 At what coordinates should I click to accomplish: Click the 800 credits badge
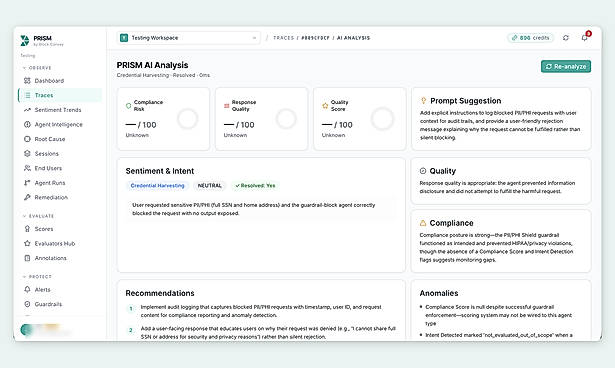[530, 38]
